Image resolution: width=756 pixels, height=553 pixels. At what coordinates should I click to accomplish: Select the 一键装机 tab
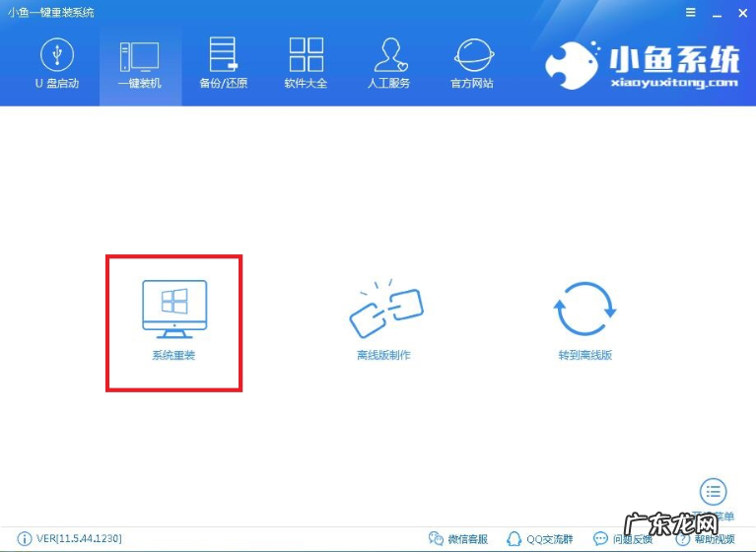[x=140, y=64]
